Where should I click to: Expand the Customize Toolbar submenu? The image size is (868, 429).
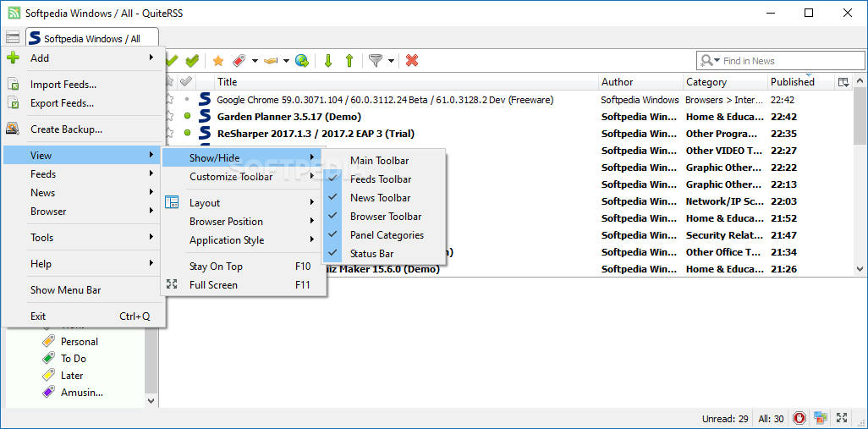pyautogui.click(x=242, y=177)
